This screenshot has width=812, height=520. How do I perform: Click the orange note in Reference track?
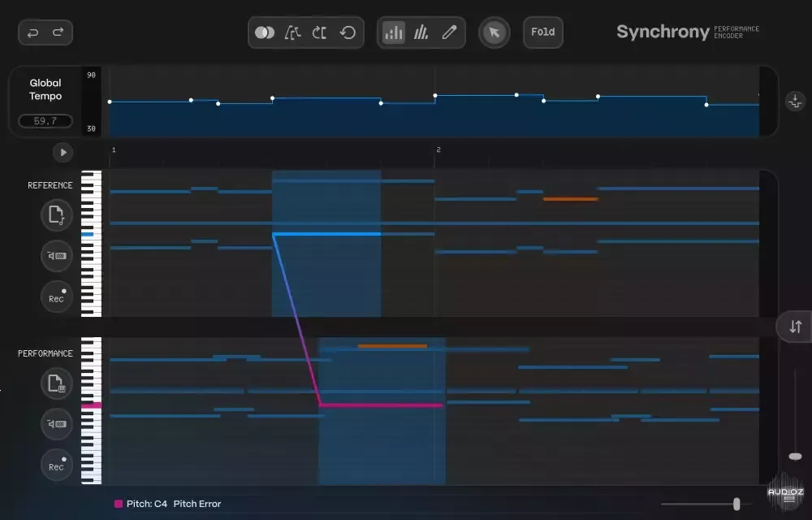pos(571,199)
